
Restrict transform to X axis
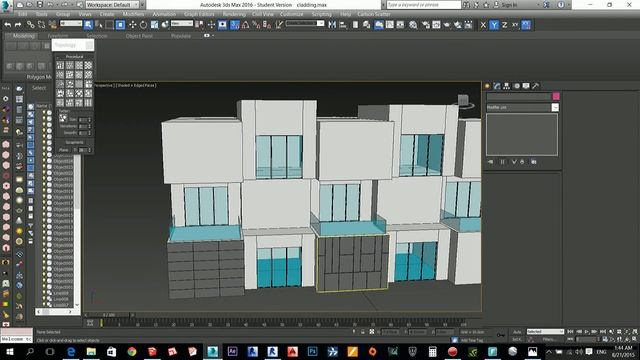click(483, 25)
